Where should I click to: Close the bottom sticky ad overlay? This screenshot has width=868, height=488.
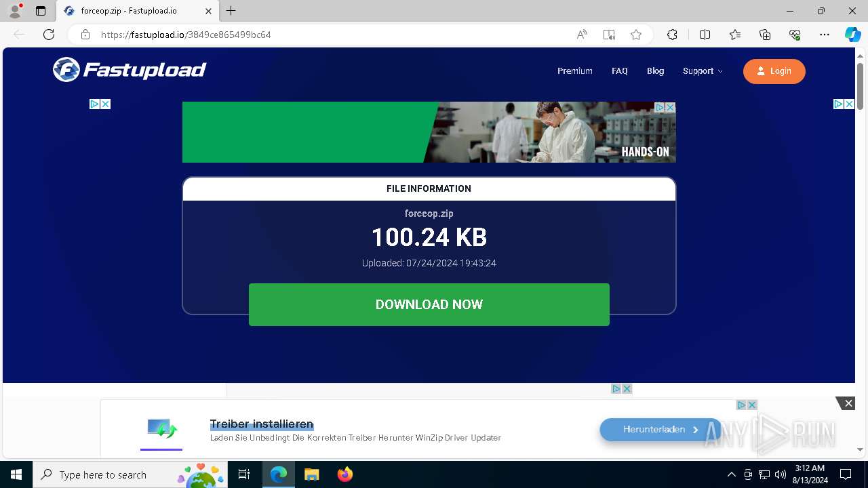coord(848,403)
